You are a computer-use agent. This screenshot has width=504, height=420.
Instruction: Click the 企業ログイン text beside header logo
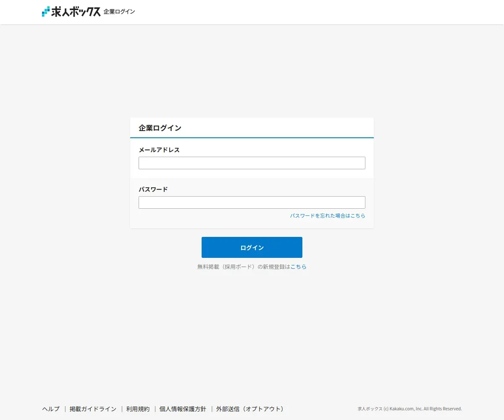(x=119, y=12)
